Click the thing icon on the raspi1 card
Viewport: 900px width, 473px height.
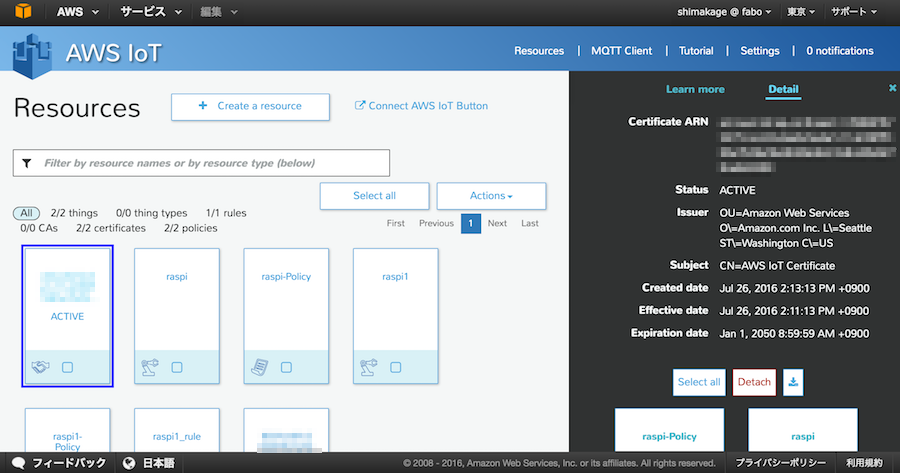tap(369, 367)
